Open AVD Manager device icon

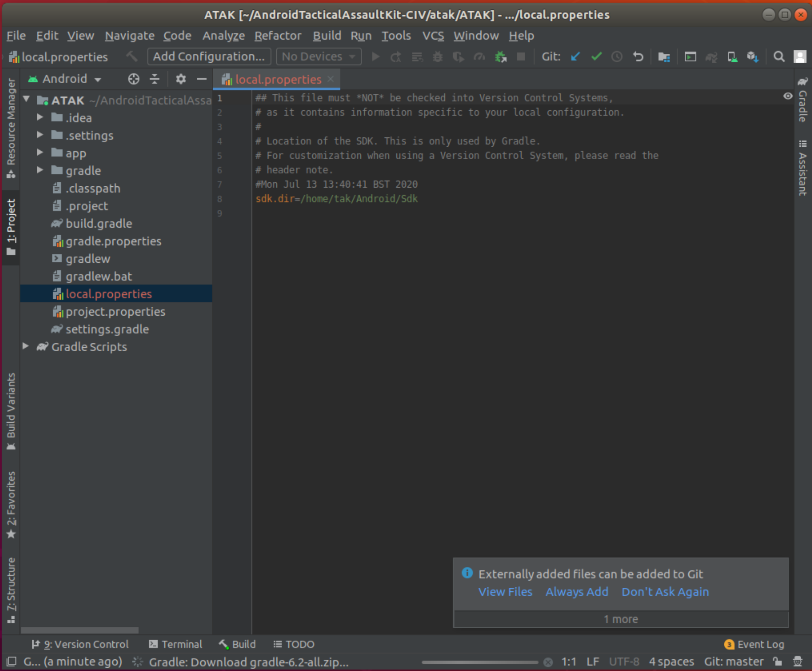732,57
